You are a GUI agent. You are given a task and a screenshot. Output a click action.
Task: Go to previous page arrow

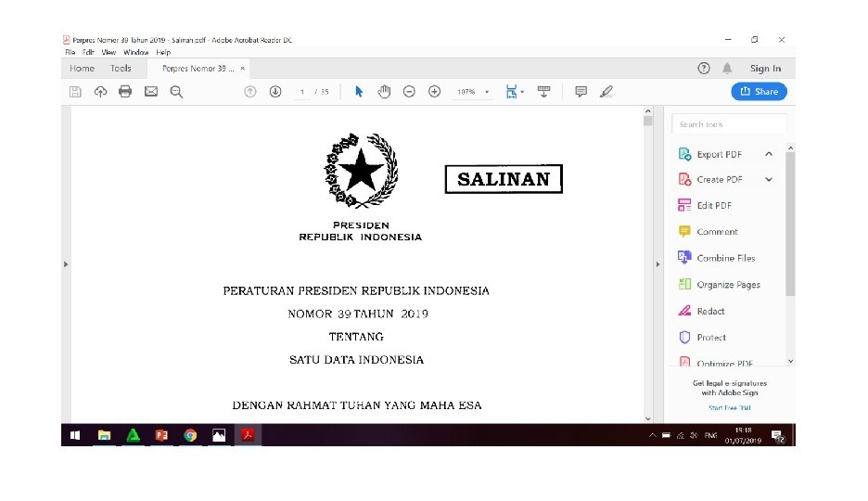coord(250,92)
